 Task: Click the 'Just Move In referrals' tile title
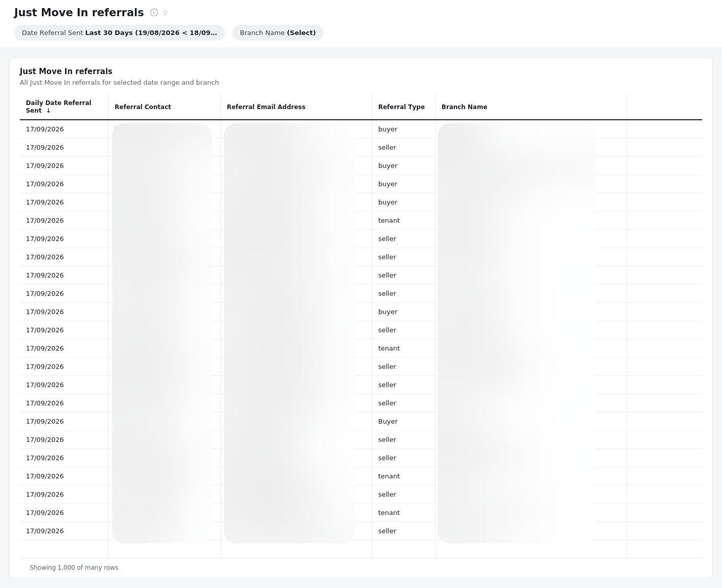(66, 72)
